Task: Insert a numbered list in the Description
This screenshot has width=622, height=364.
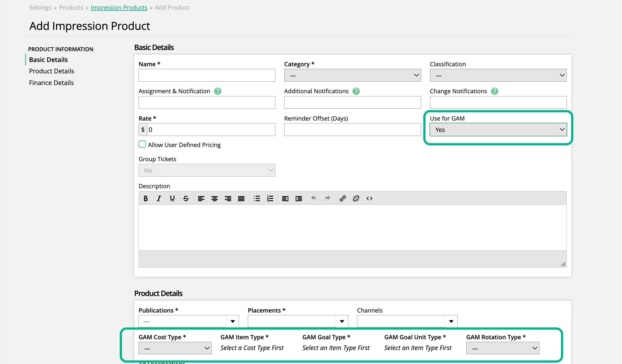Action: click(270, 198)
